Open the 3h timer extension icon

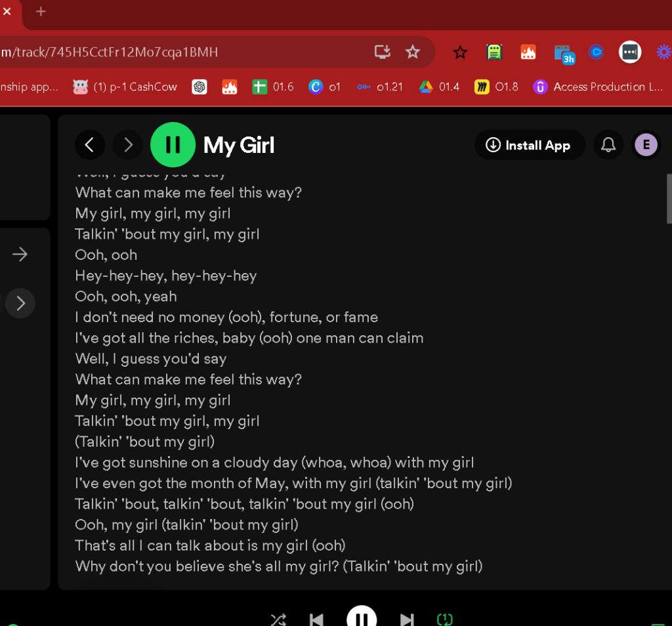click(564, 54)
